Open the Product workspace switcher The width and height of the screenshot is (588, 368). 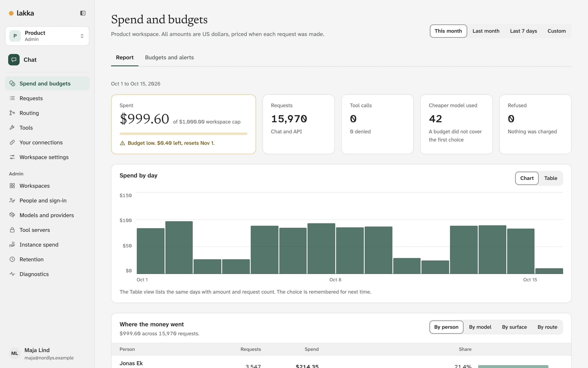pos(47,36)
